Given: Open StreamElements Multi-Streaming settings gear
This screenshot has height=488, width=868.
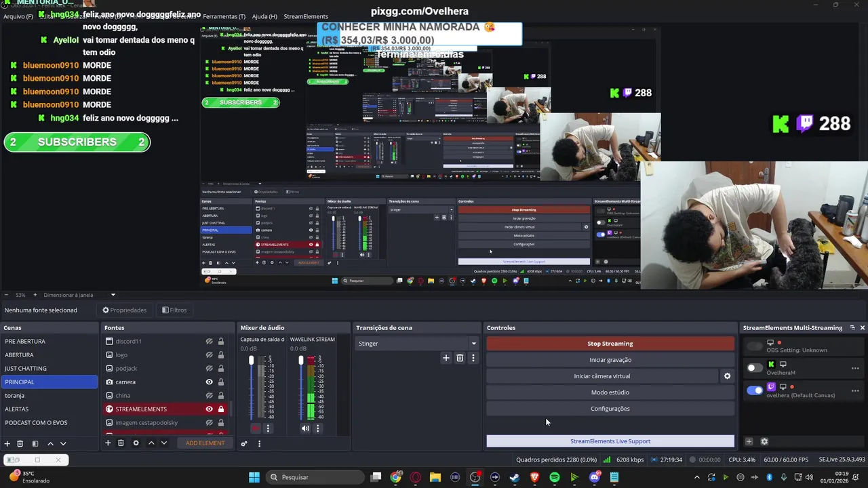Looking at the screenshot, I should [764, 441].
